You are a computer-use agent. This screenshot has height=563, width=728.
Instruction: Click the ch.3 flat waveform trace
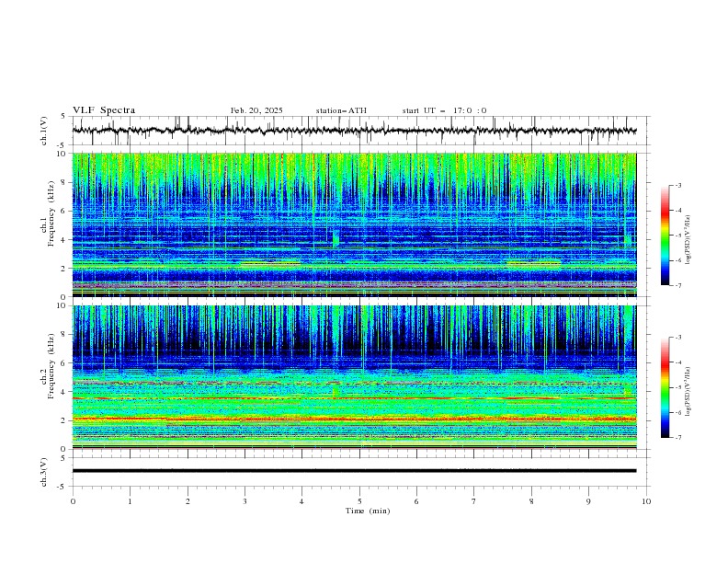354,471
